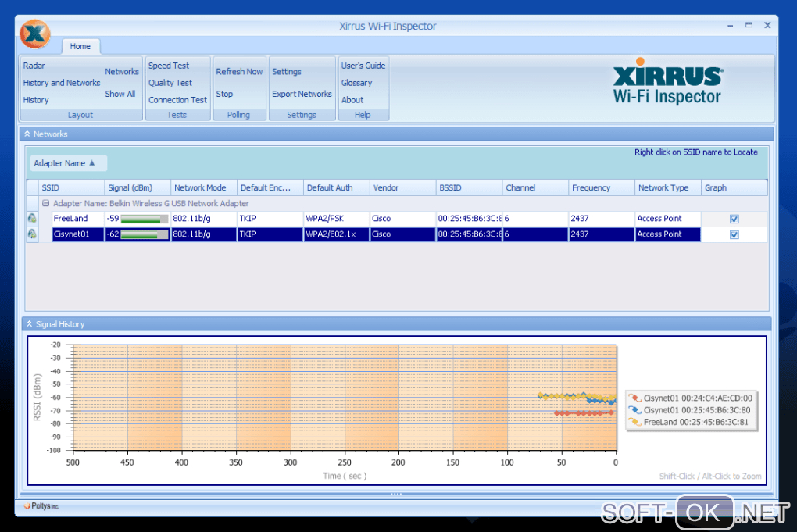Click Access Point cell in Cisynet01 row
This screenshot has width=797, height=532.
click(x=668, y=234)
